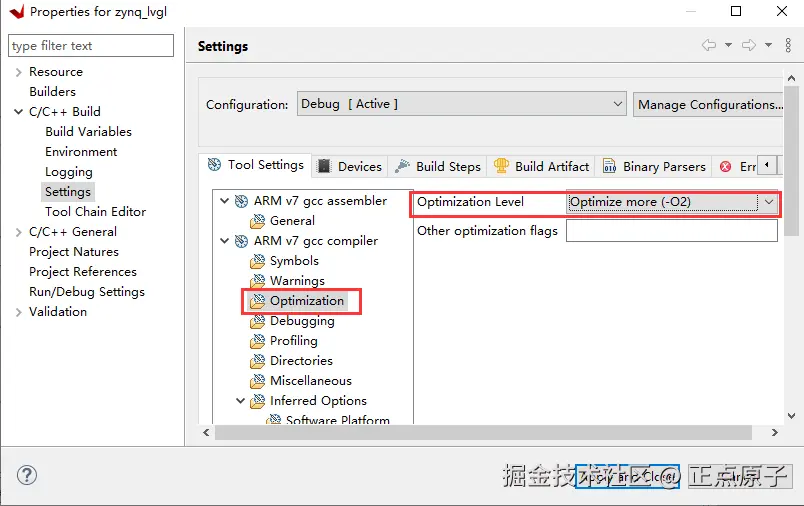
Task: Click the horizontal scrollbar left arrow
Action: tap(206, 433)
